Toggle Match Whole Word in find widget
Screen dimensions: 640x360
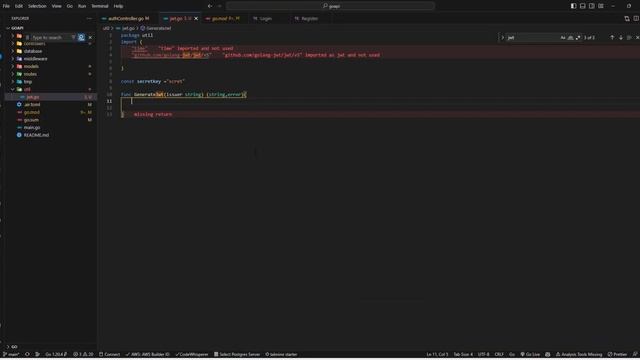570,38
